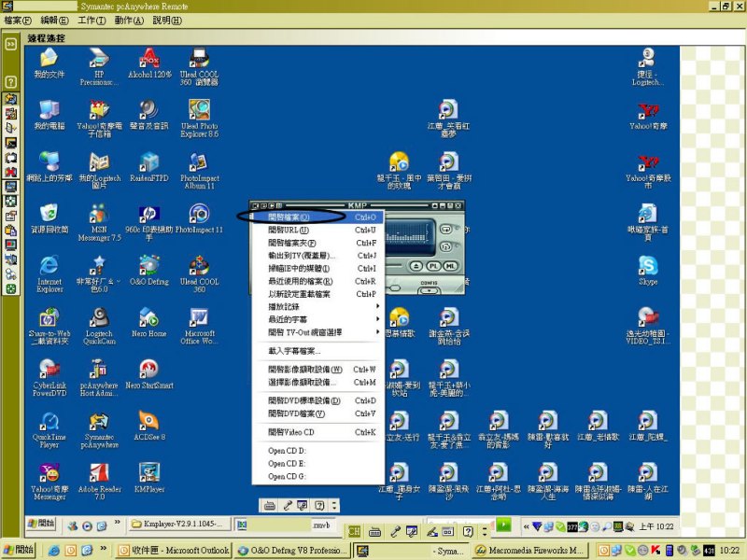Click the red X icon in pcAnywhere sidebar
The image size is (747, 560).
[10, 172]
